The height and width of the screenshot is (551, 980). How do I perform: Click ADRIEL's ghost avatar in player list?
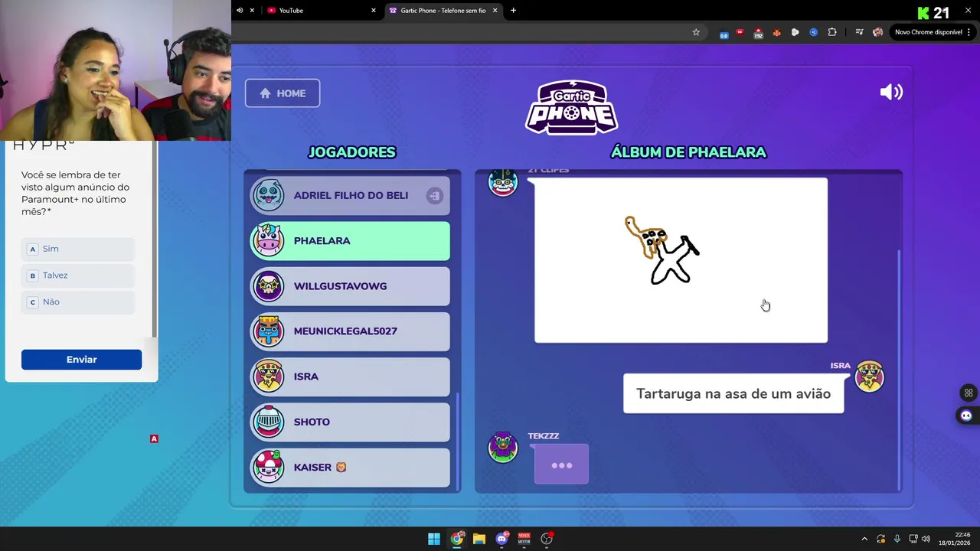coord(268,195)
